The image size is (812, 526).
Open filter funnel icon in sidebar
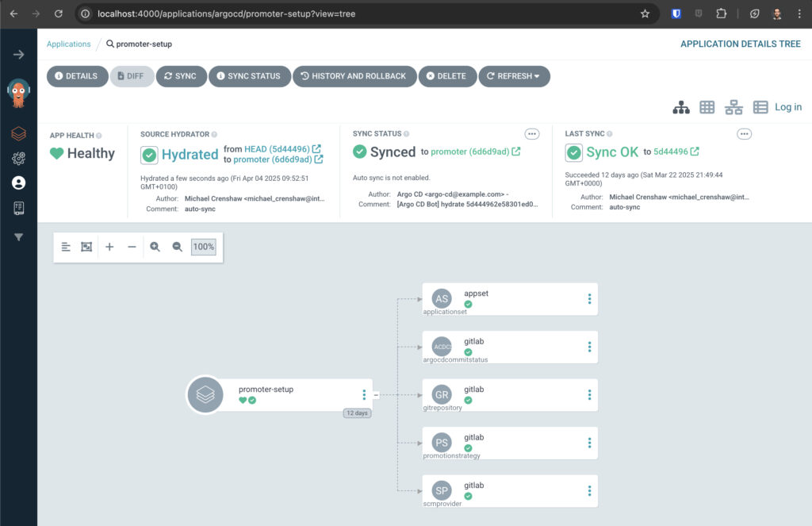pyautogui.click(x=19, y=237)
